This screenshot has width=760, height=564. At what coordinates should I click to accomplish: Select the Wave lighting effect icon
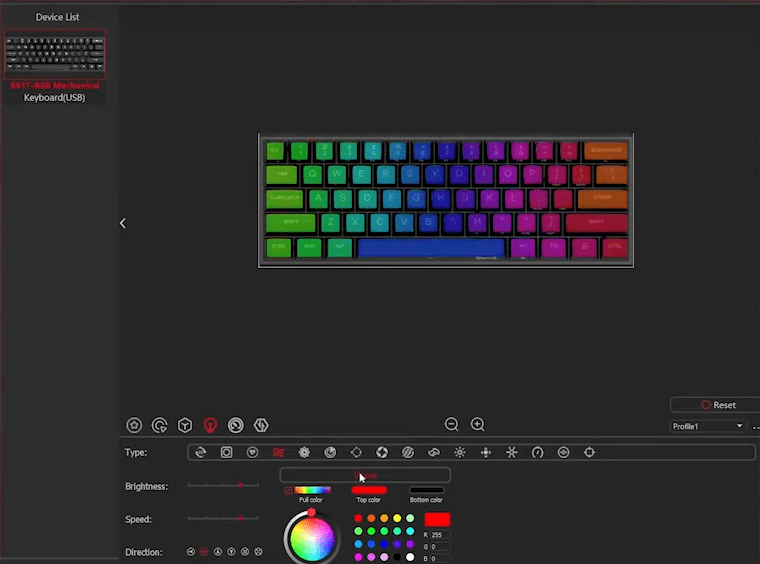coord(278,452)
